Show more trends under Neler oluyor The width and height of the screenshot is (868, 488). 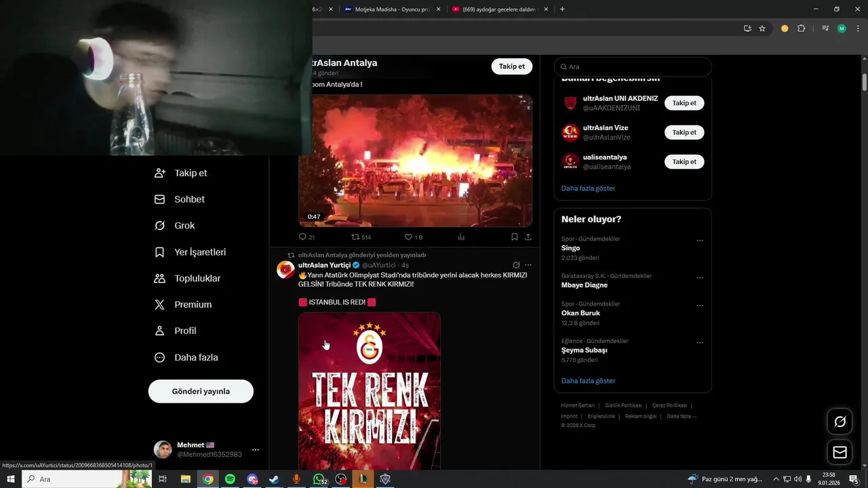588,381
